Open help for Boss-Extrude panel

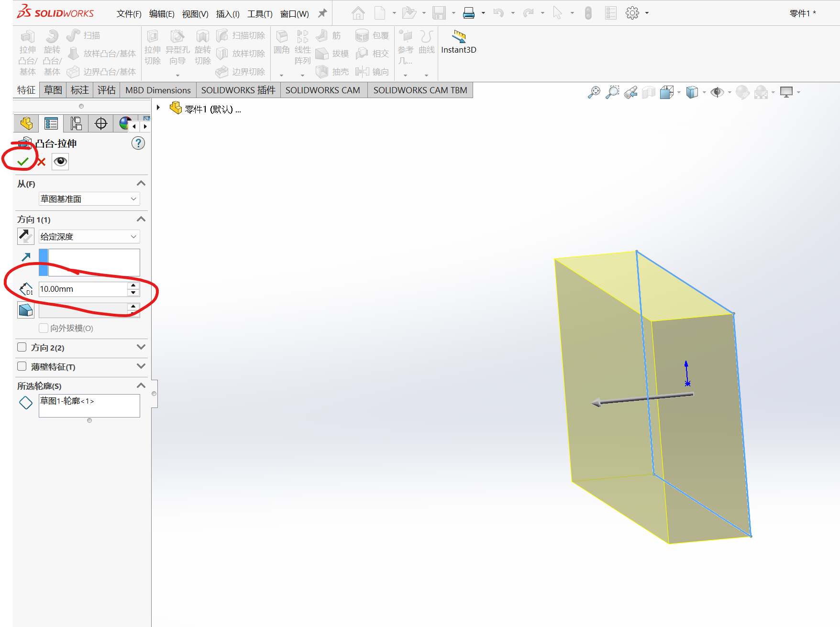point(138,143)
